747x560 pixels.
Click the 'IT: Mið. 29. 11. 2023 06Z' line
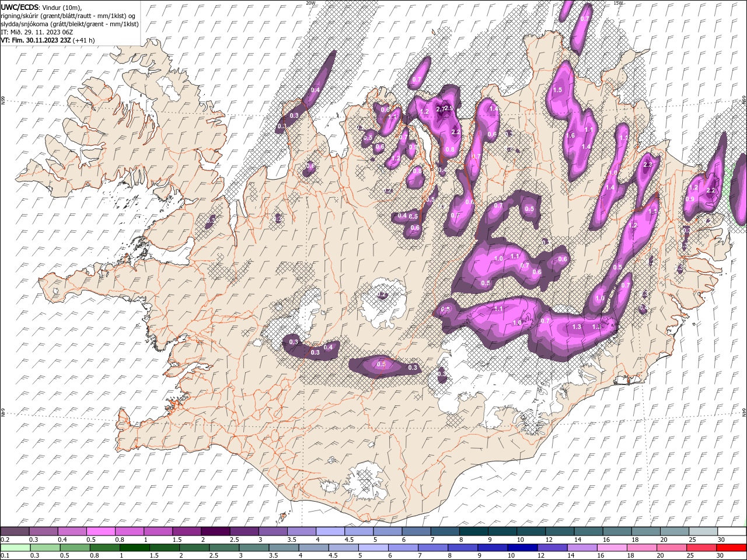coord(37,32)
